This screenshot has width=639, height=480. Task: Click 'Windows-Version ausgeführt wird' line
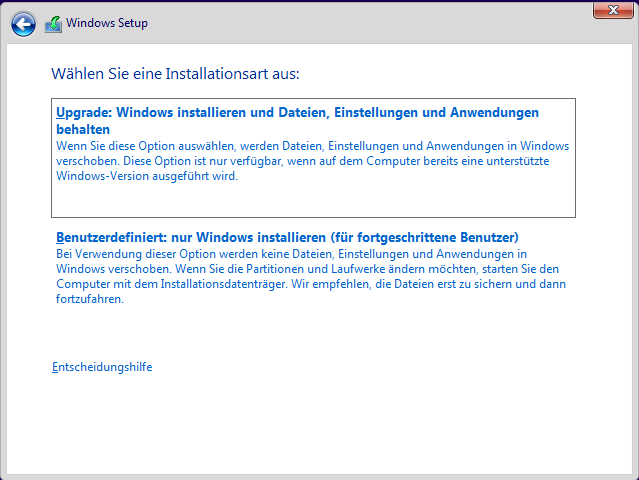click(x=148, y=176)
